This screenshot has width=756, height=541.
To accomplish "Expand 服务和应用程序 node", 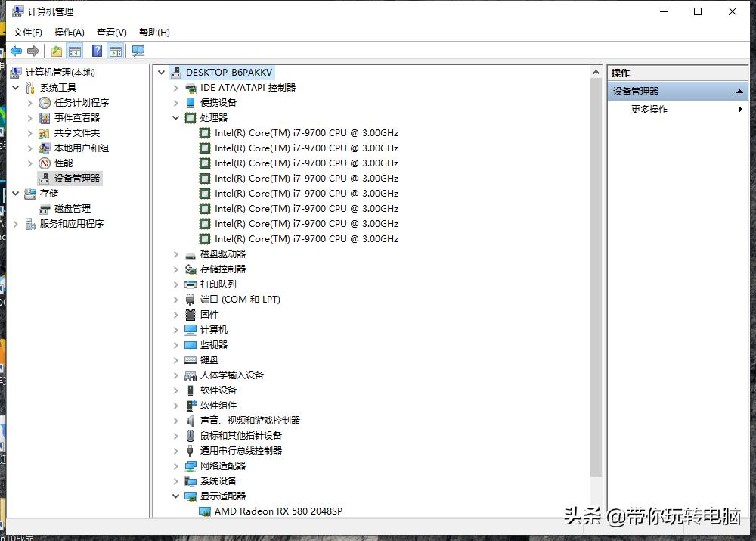I will point(16,224).
